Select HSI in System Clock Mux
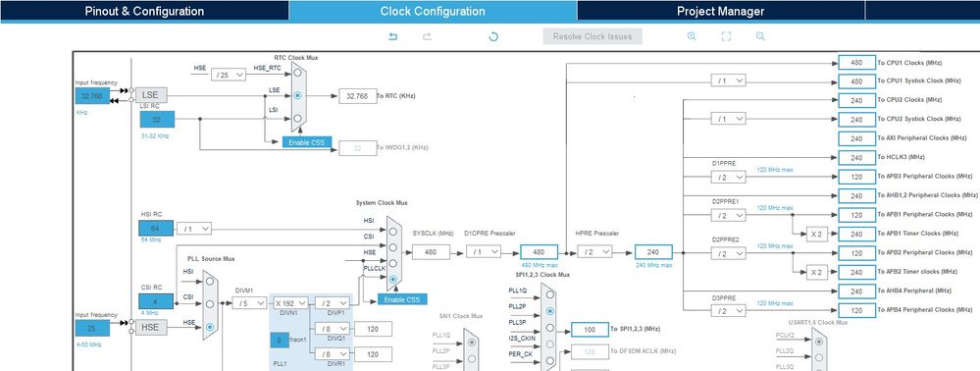The width and height of the screenshot is (980, 371). [392, 232]
